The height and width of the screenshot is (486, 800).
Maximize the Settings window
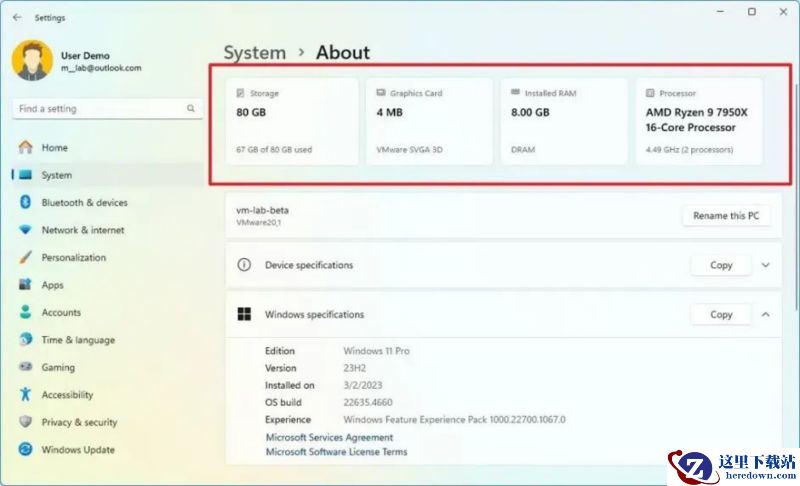tap(752, 11)
